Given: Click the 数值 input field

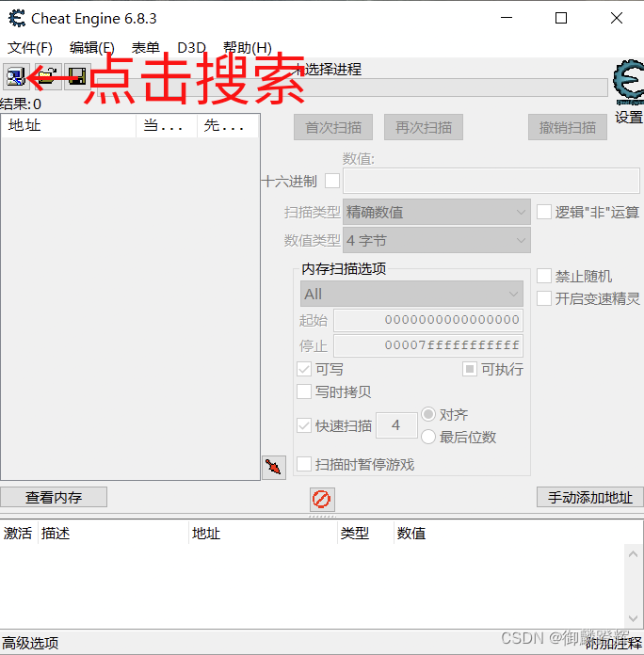Looking at the screenshot, I should click(491, 181).
